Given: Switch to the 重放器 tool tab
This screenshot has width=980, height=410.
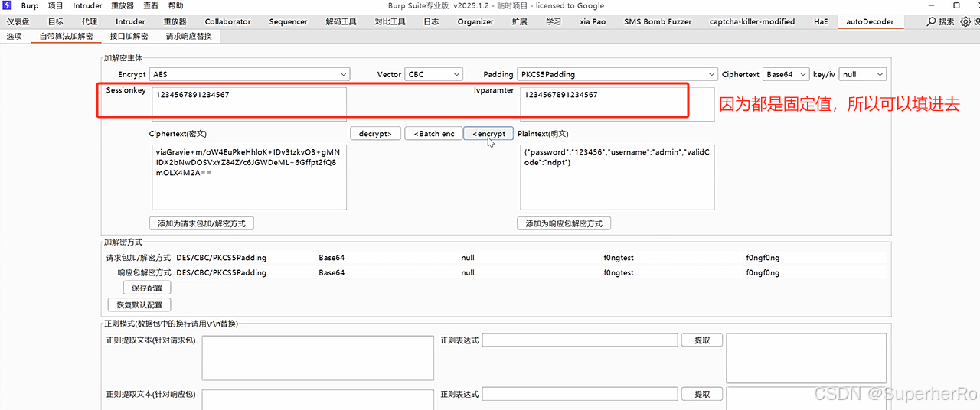Looking at the screenshot, I should (x=175, y=22).
